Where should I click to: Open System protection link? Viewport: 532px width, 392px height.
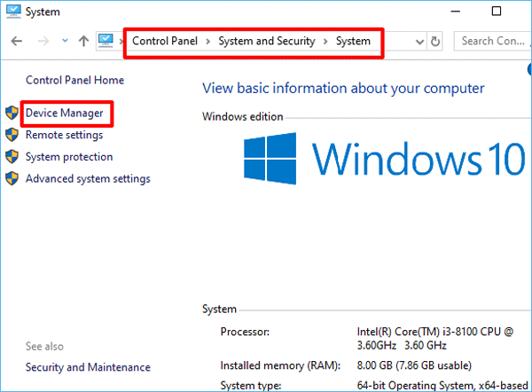[x=69, y=157]
